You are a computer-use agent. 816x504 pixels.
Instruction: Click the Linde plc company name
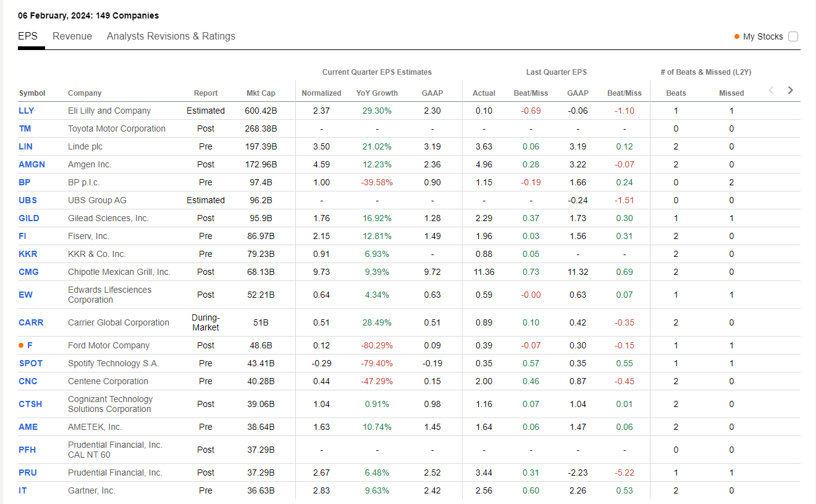85,146
